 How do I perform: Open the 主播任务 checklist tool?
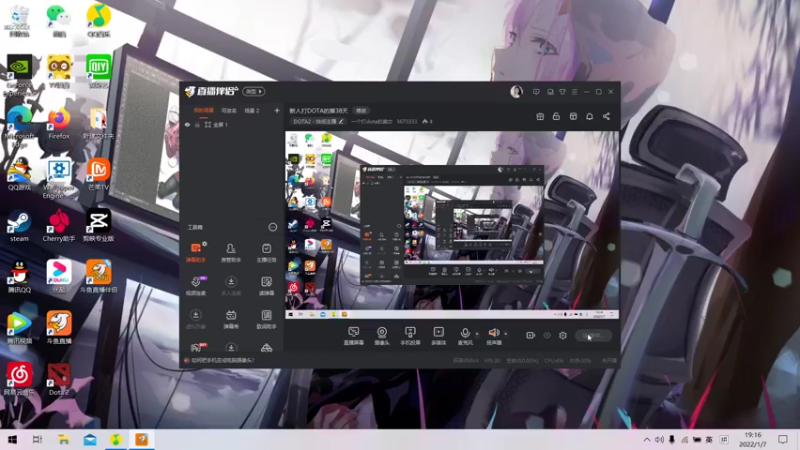pyautogui.click(x=266, y=252)
